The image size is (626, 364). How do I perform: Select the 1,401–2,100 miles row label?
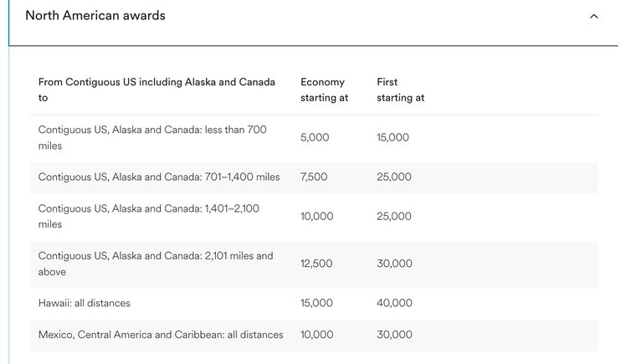point(148,217)
